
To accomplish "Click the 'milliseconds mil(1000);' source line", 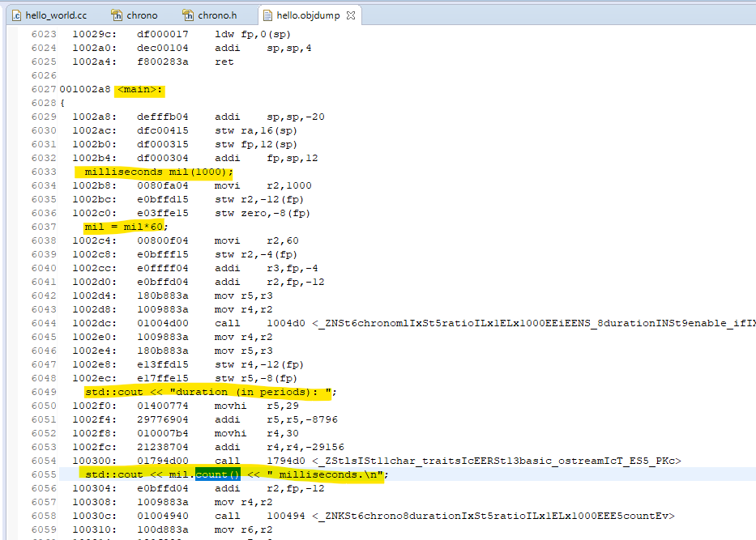I will click(159, 172).
